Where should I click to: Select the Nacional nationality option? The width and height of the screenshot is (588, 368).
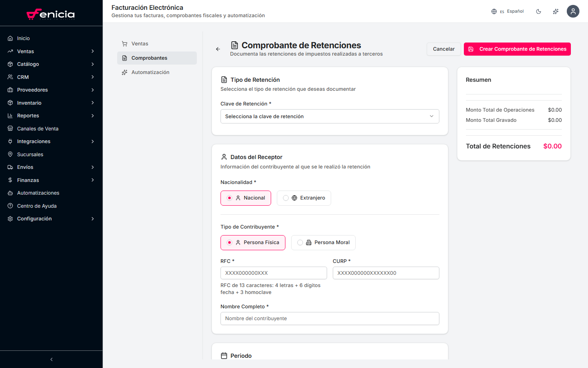(x=245, y=198)
